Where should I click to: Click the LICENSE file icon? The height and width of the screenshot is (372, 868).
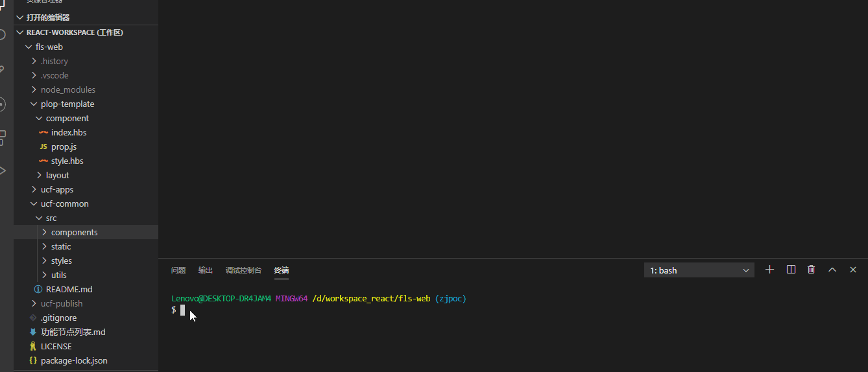tap(33, 346)
